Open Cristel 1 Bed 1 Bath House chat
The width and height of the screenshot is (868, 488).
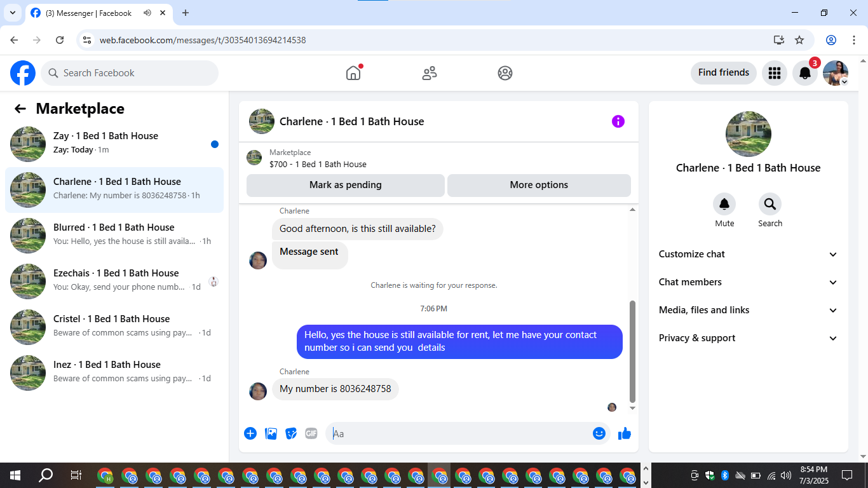tap(114, 327)
